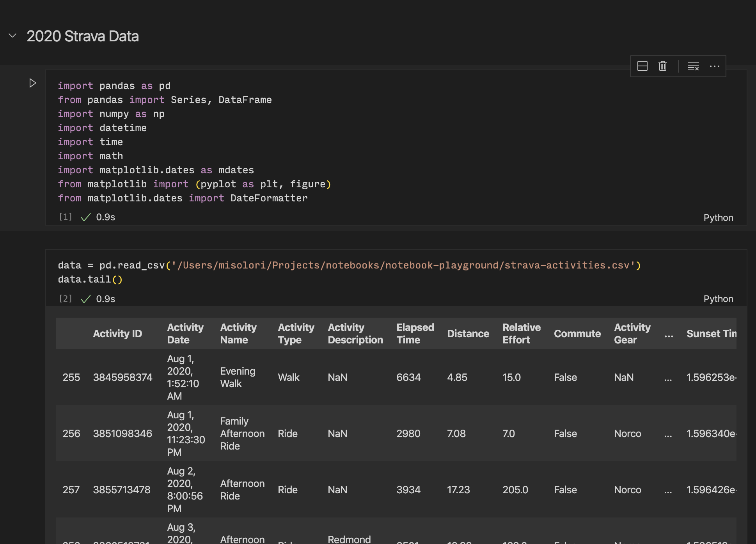Split the active notebook cell
Image resolution: width=756 pixels, height=544 pixels.
coord(642,66)
